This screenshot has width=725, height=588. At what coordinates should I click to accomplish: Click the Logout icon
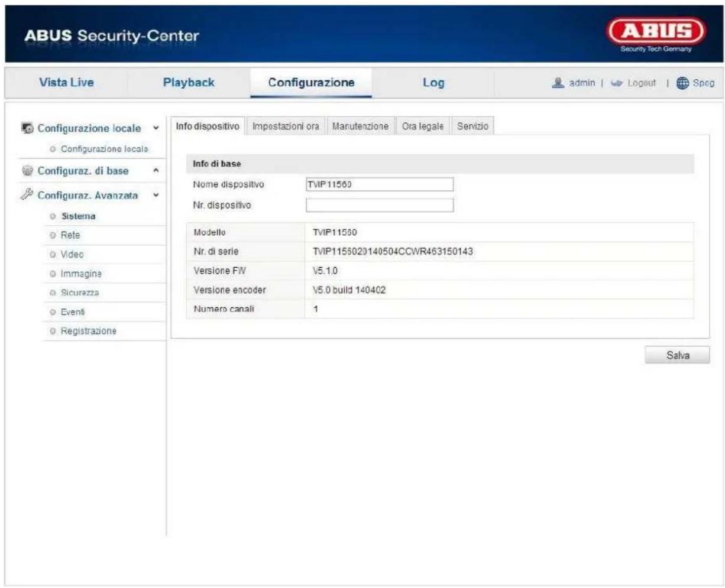pyautogui.click(x=617, y=83)
